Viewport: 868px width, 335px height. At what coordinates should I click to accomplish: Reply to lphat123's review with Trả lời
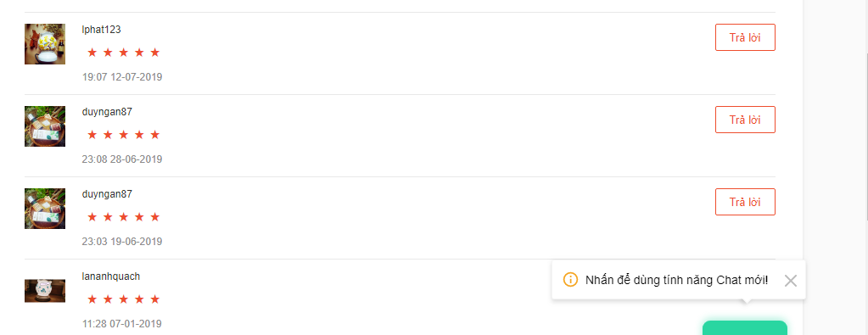[745, 37]
